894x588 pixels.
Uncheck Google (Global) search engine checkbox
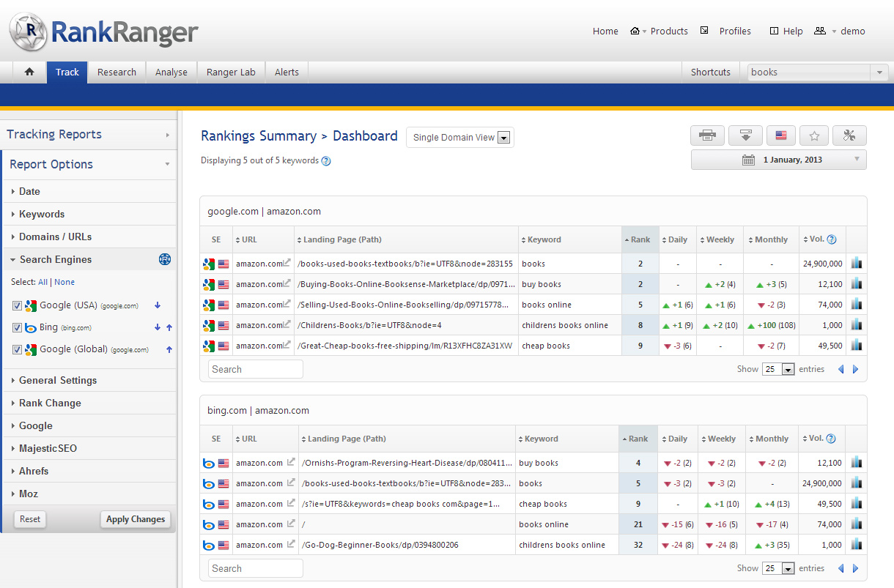tap(17, 349)
